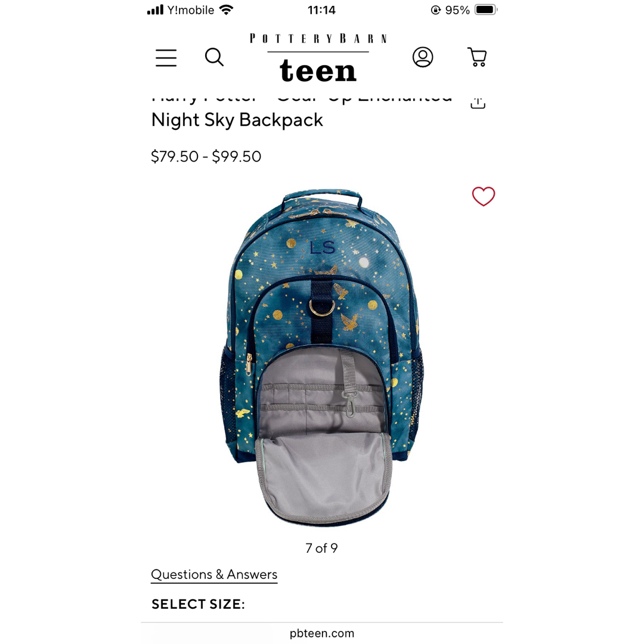Image resolution: width=644 pixels, height=644 pixels.
Task: Open the Questions & Answers link
Action: pos(214,574)
